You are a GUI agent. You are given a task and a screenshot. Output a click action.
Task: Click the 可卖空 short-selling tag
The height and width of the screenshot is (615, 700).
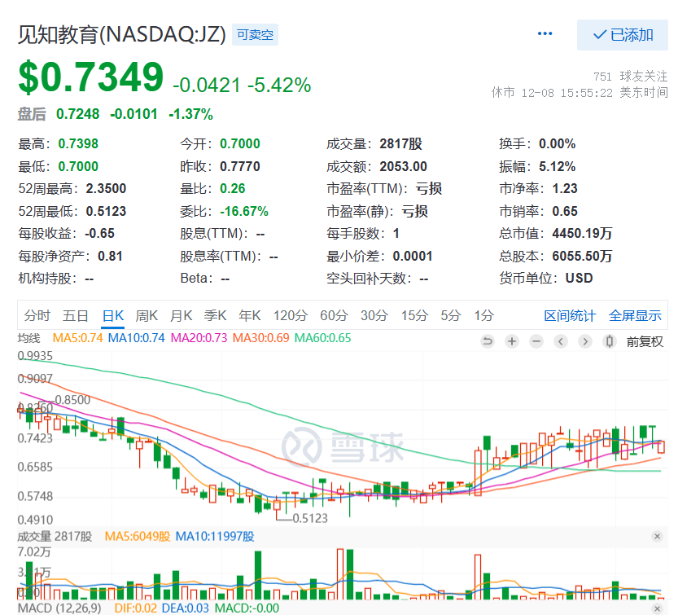255,35
